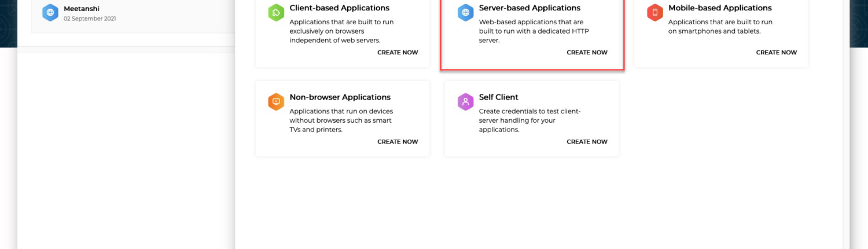Select the Self Client heading
The height and width of the screenshot is (249, 868).
pos(499,97)
